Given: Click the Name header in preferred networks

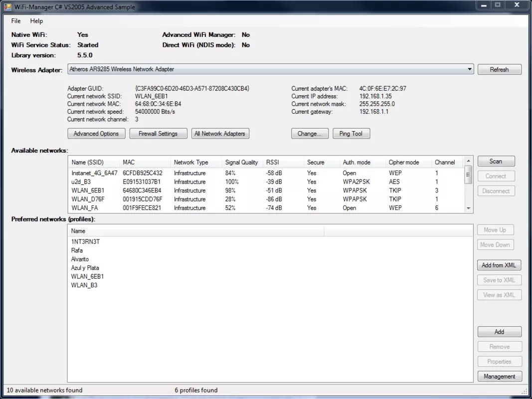Looking at the screenshot, I should pyautogui.click(x=196, y=231).
